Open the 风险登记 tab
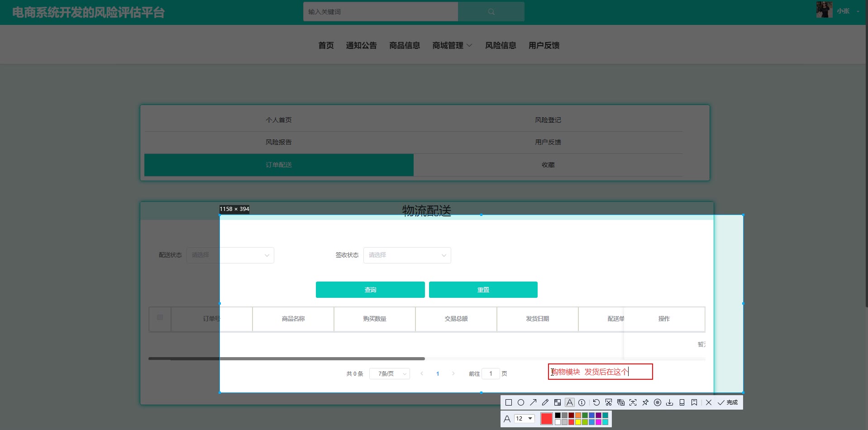Viewport: 868px width, 430px height. point(548,120)
